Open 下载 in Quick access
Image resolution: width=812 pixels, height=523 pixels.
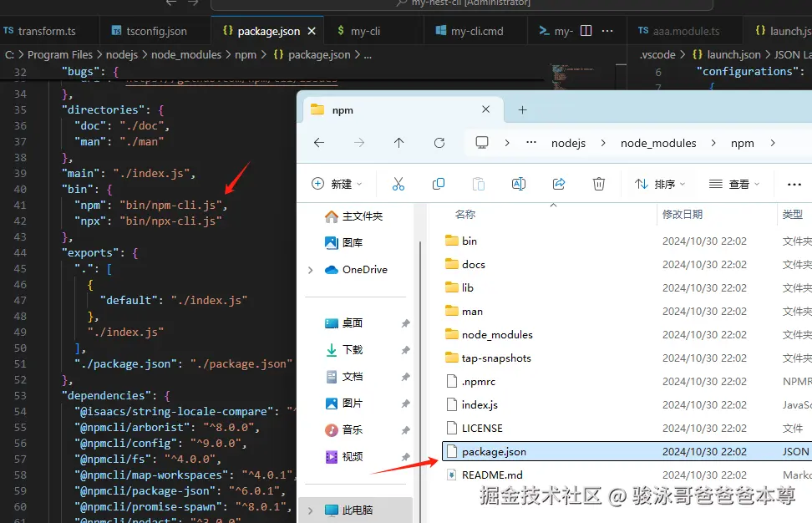pos(343,349)
